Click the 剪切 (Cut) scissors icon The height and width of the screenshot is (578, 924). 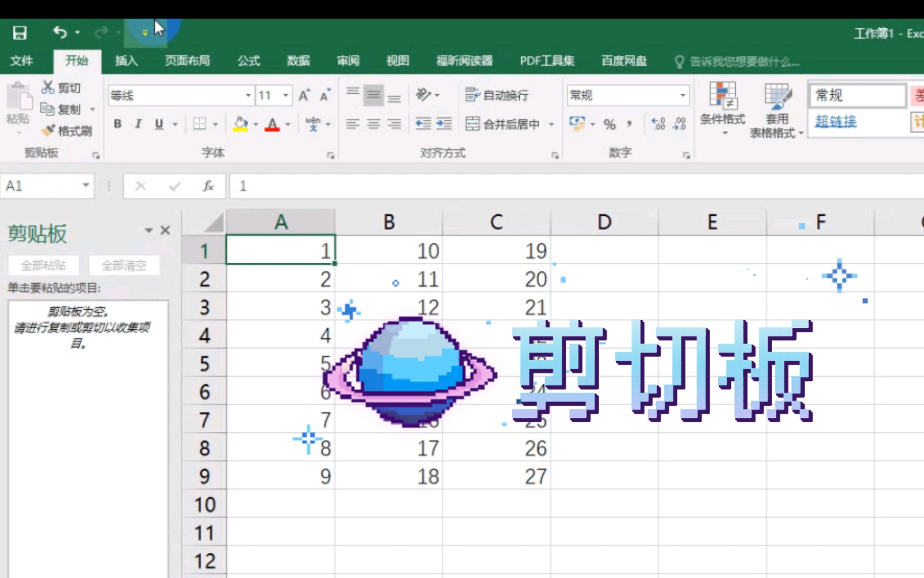coord(48,87)
